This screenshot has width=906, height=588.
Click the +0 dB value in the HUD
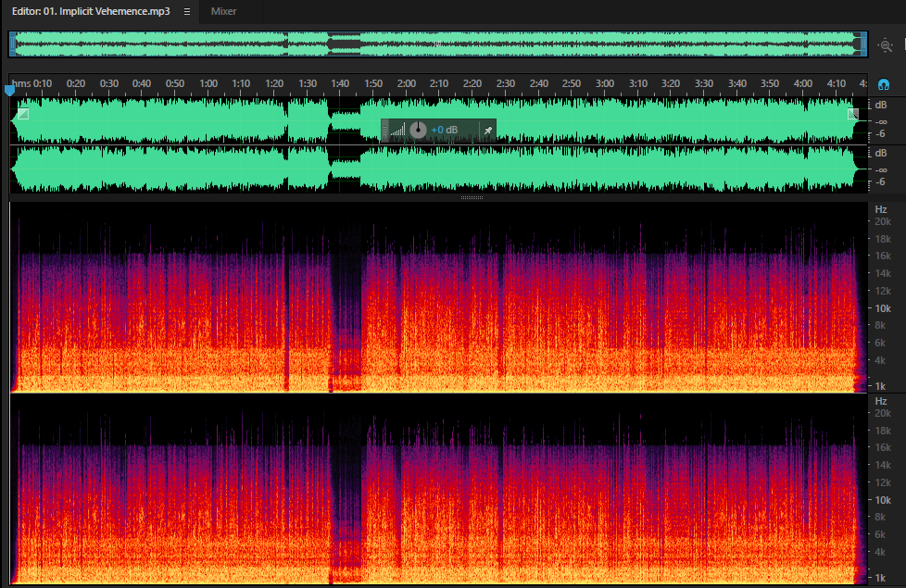tap(445, 130)
